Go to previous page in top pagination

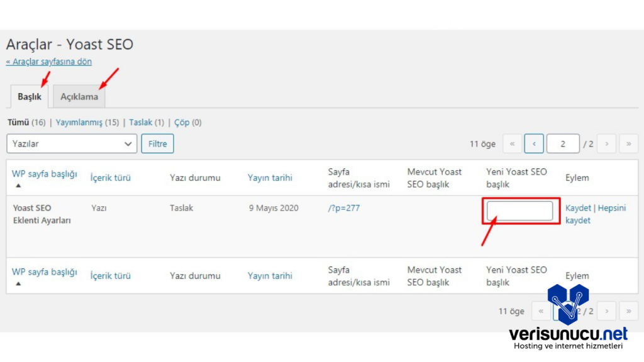(x=534, y=144)
